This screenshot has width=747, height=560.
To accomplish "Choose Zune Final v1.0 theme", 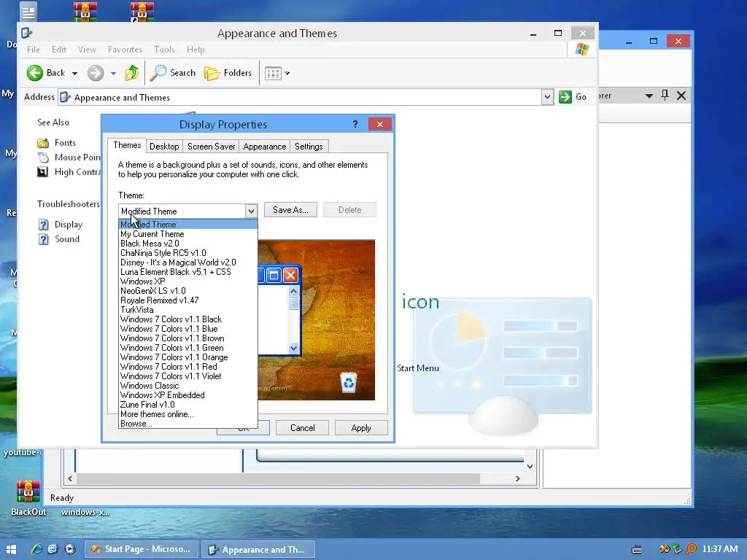I will click(x=187, y=405).
